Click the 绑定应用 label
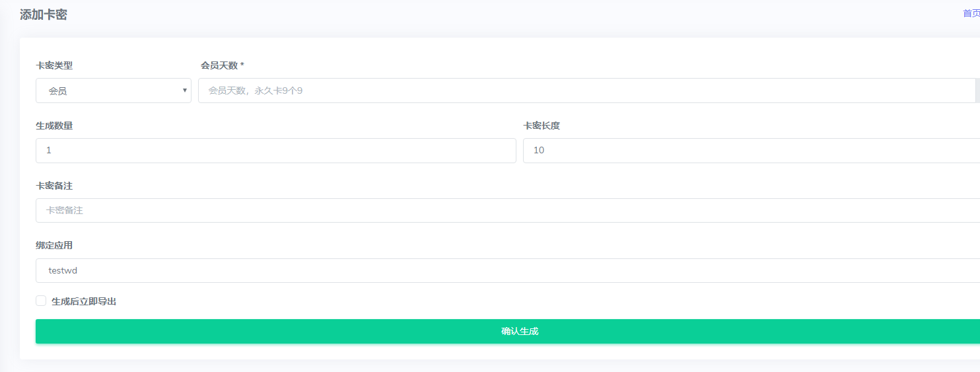This screenshot has height=372, width=980. pyautogui.click(x=54, y=245)
